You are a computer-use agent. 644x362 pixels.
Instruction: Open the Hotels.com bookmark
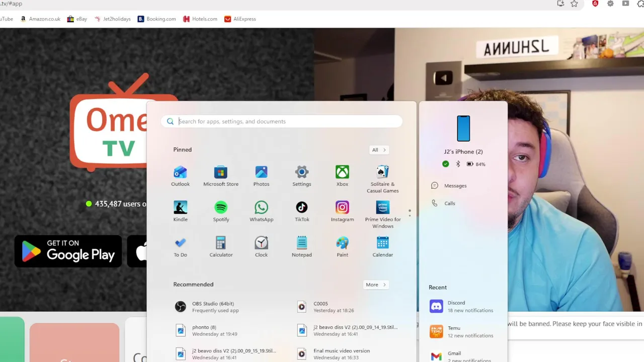tap(200, 19)
